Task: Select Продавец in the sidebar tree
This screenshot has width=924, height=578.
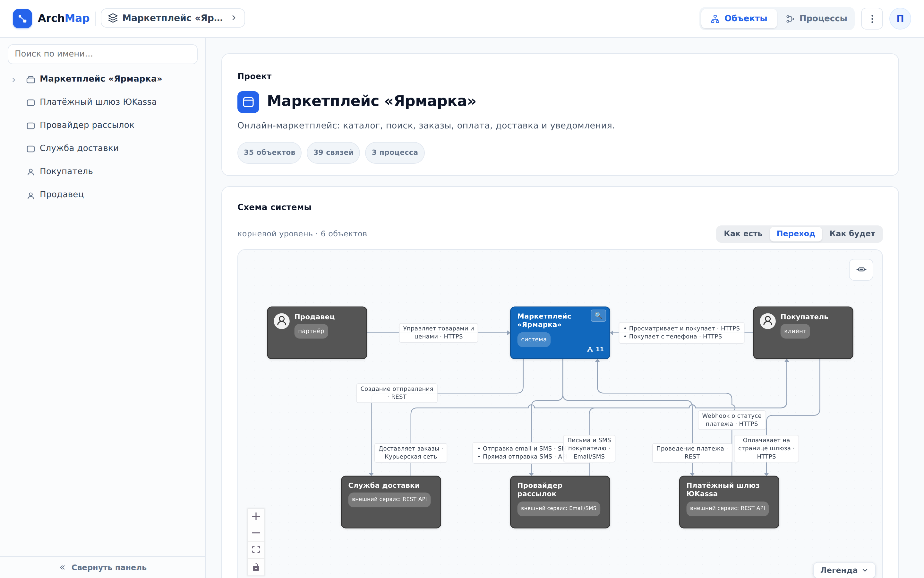Action: pyautogui.click(x=62, y=195)
